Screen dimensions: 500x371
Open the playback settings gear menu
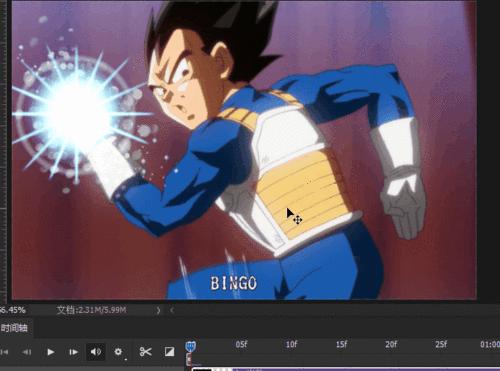coord(118,352)
